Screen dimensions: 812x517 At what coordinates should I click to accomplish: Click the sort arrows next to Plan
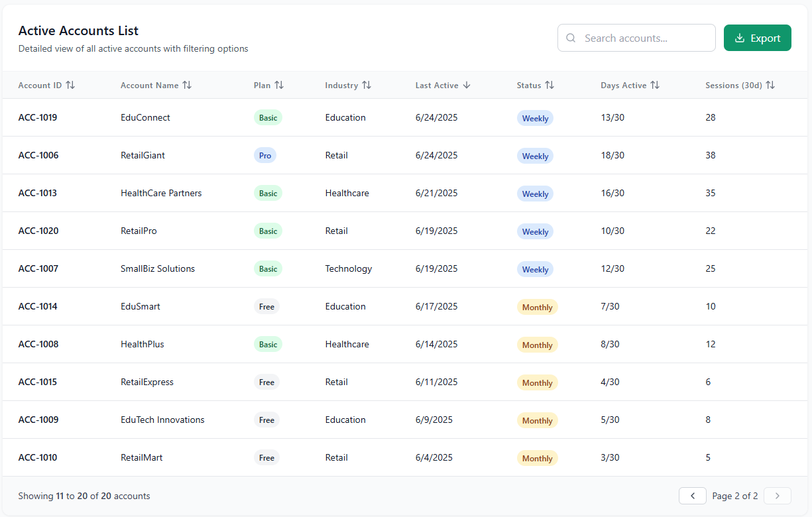coord(279,86)
